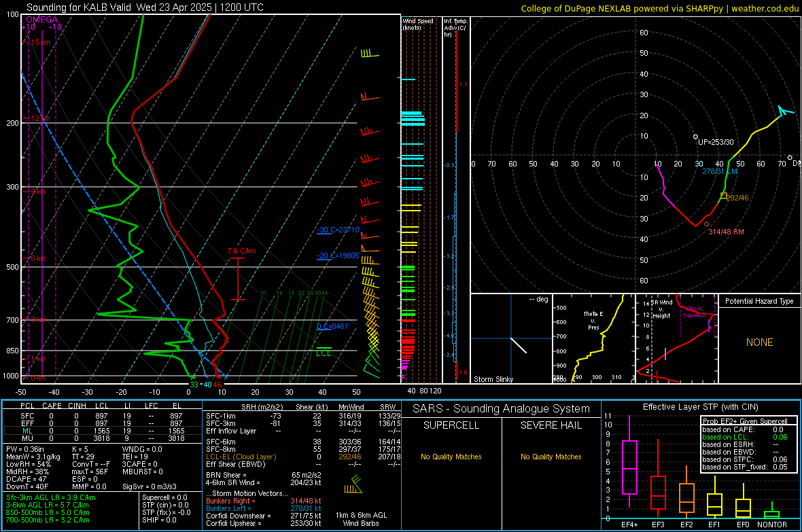The image size is (802, 532).
Task: Click the SFC-1km shear row
Action: [x=303, y=416]
